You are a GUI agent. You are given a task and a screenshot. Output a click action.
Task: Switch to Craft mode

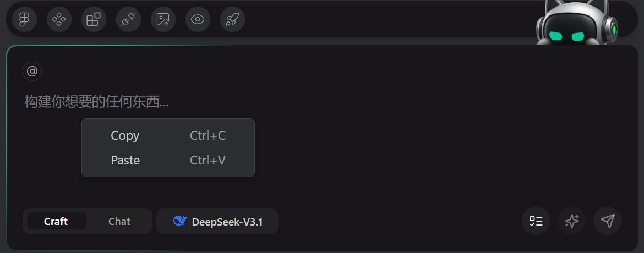pyautogui.click(x=56, y=221)
